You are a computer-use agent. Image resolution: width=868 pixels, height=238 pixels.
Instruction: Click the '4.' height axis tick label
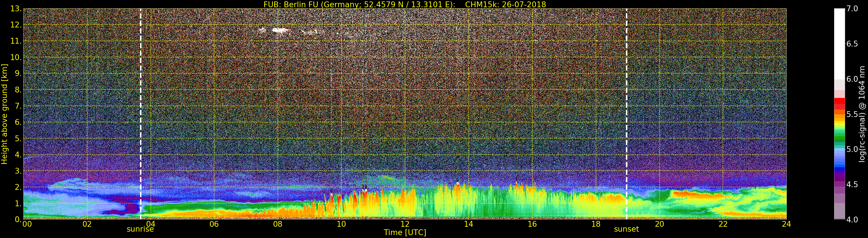tap(18, 155)
